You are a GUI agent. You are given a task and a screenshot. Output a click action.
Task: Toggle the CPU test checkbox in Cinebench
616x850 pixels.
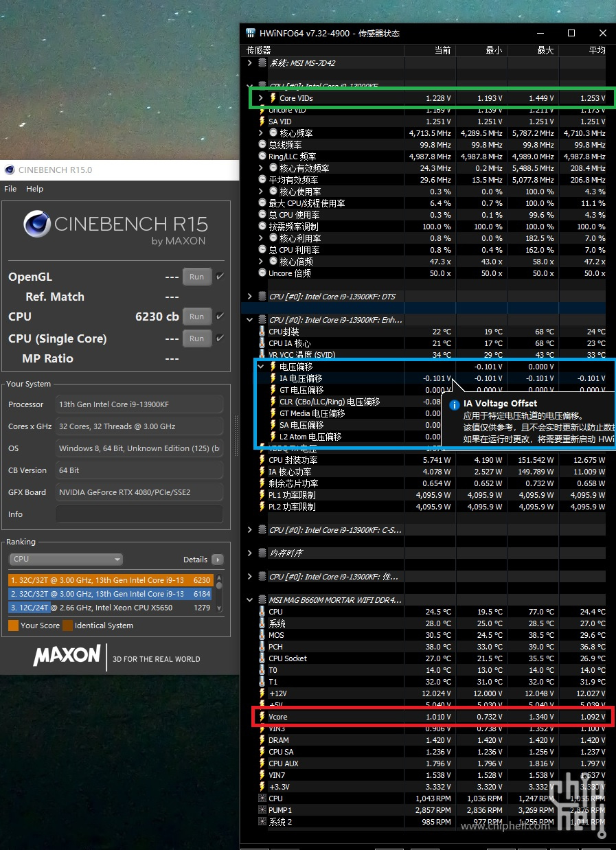click(x=220, y=317)
